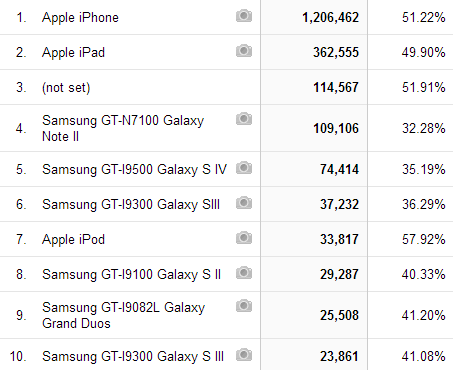Select Samsung GT-I9100 Galaxy S II
The image size is (453, 370).
(x=132, y=275)
